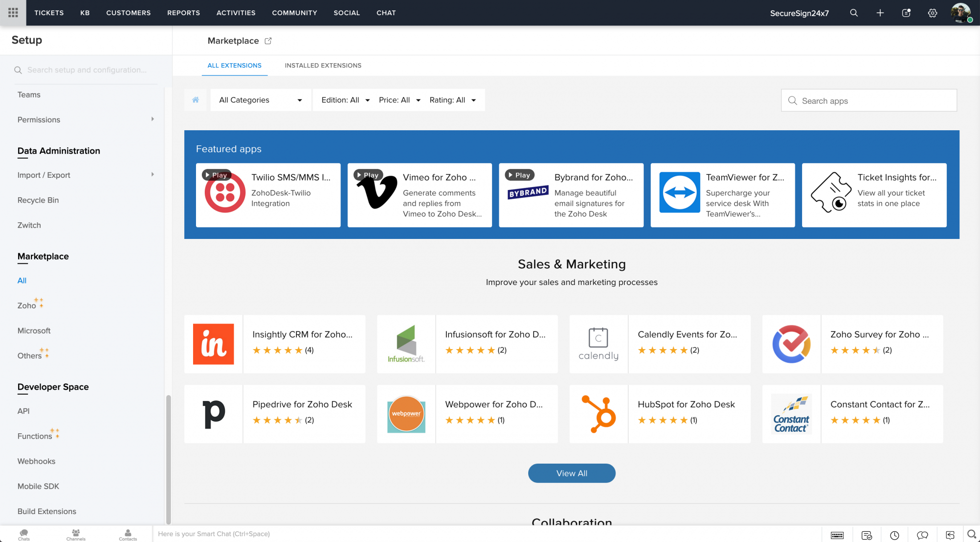
Task: Open the Reports menu
Action: [x=183, y=13]
